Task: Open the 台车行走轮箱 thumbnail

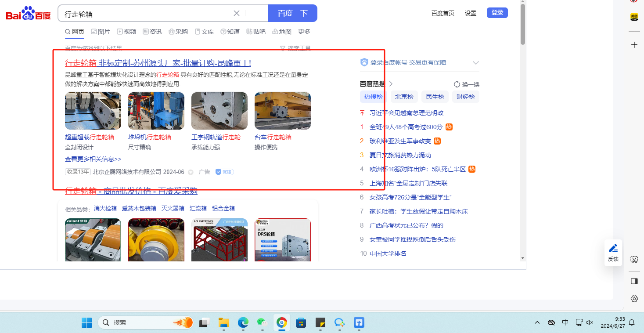Action: click(283, 111)
